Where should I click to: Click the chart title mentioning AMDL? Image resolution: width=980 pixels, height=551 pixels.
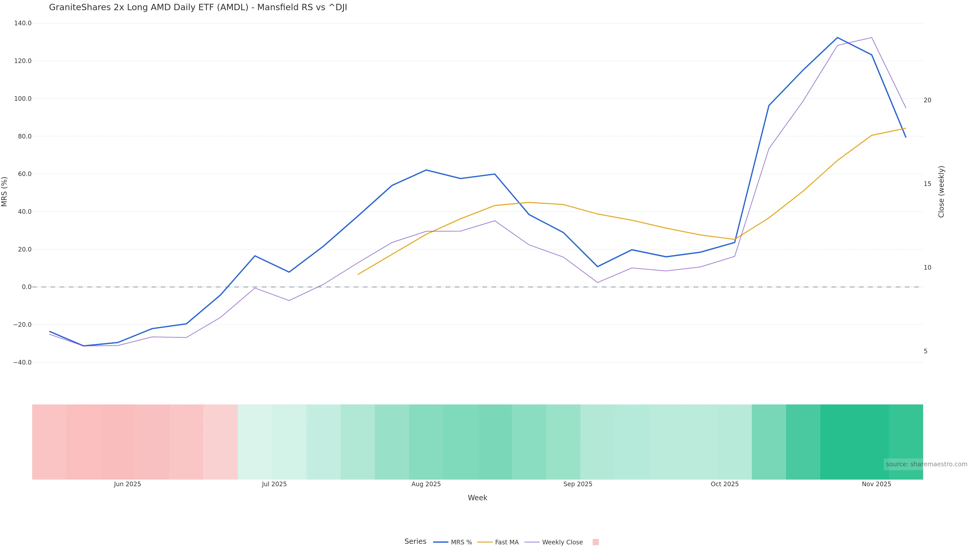tap(198, 8)
